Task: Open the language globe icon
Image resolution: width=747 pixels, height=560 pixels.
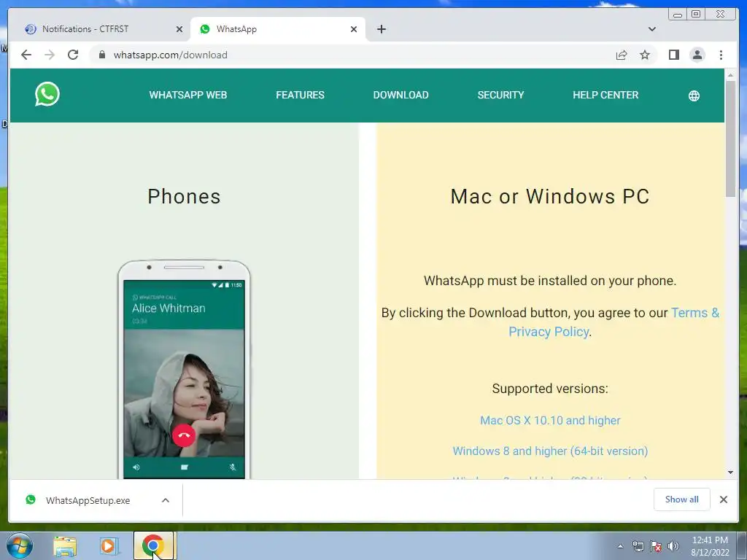Action: (x=694, y=96)
